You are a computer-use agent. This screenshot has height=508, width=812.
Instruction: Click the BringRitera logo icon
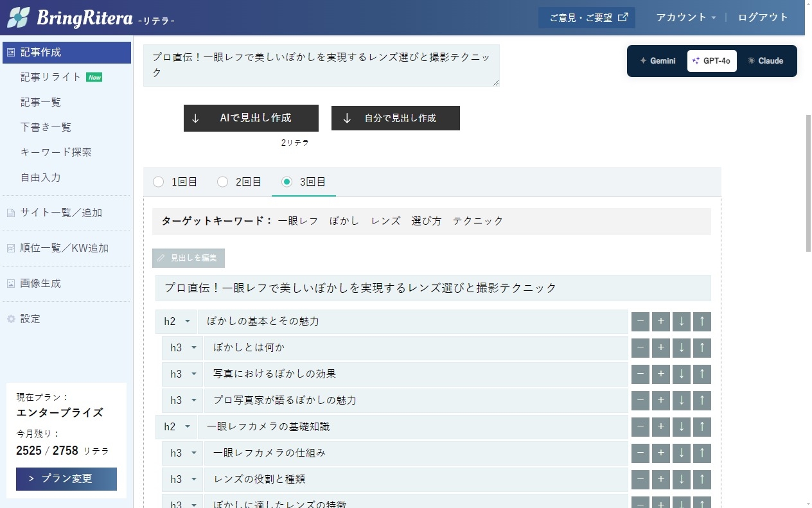(x=18, y=17)
